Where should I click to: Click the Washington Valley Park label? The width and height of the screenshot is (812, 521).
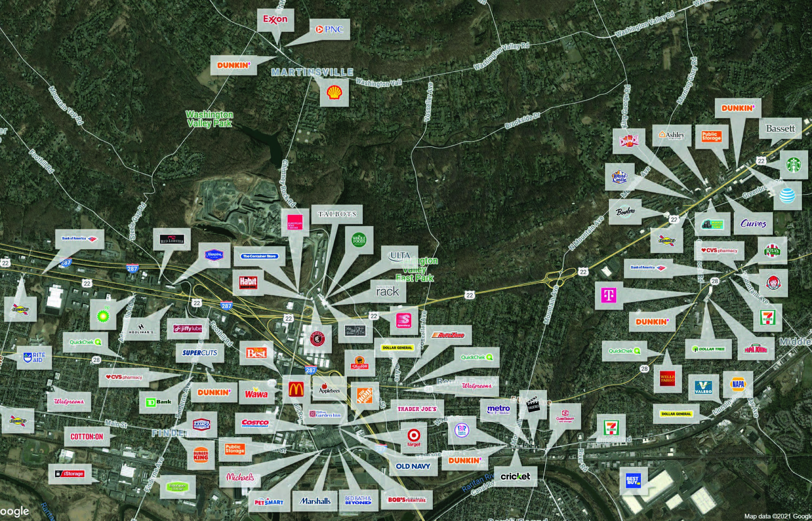(x=209, y=119)
